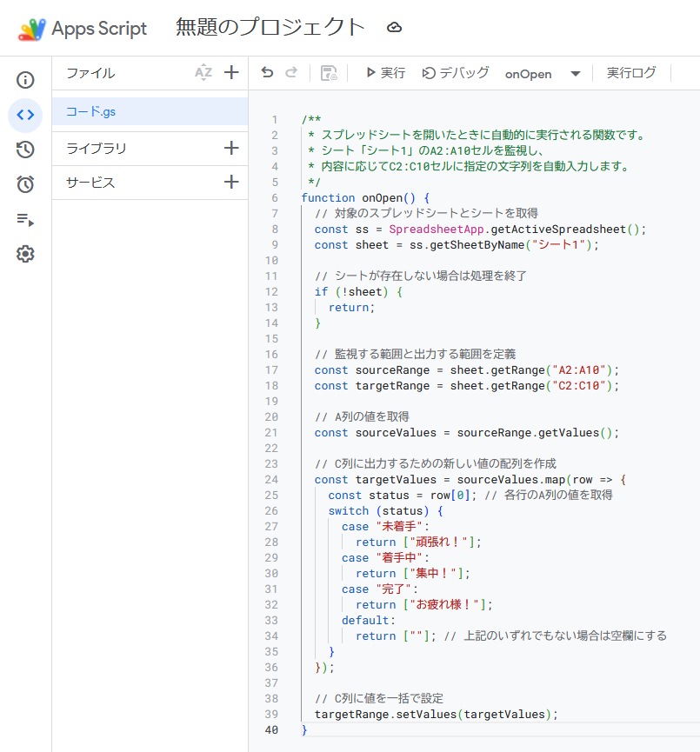
Task: Click the ライブラリ section label
Action: pyautogui.click(x=97, y=148)
